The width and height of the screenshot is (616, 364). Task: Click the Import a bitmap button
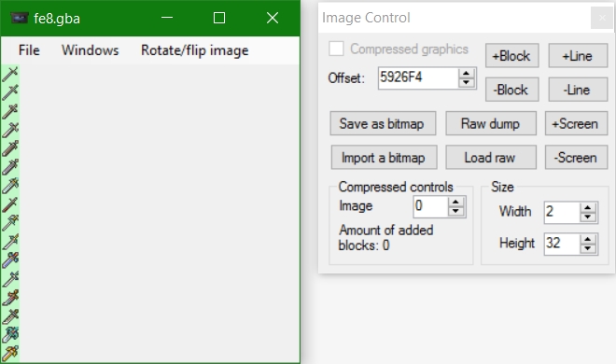pyautogui.click(x=384, y=158)
